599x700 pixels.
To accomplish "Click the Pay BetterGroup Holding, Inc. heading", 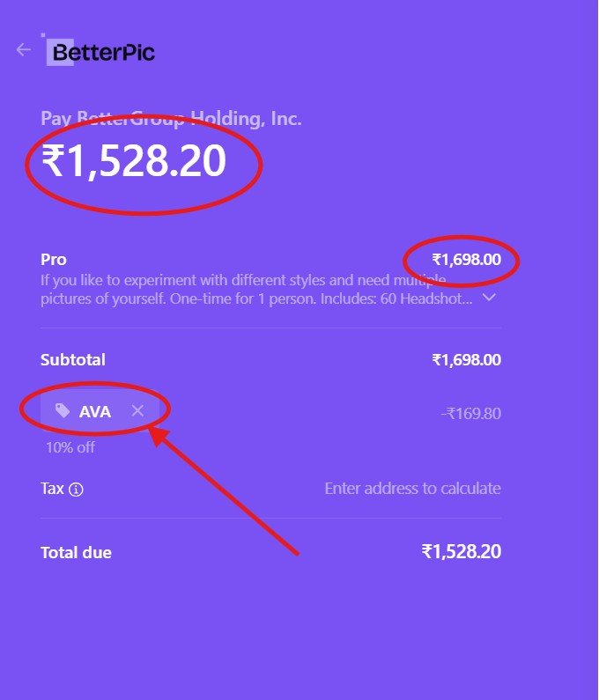I will point(171,118).
